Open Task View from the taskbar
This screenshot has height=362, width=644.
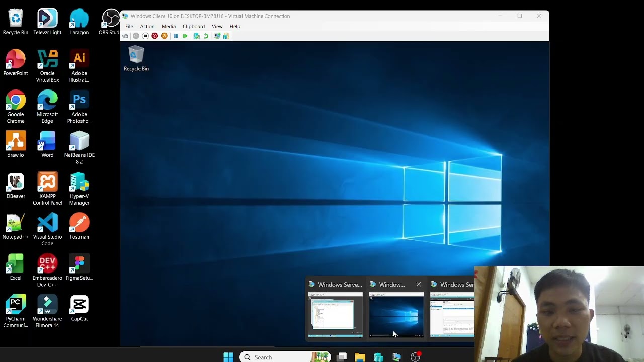click(x=342, y=357)
